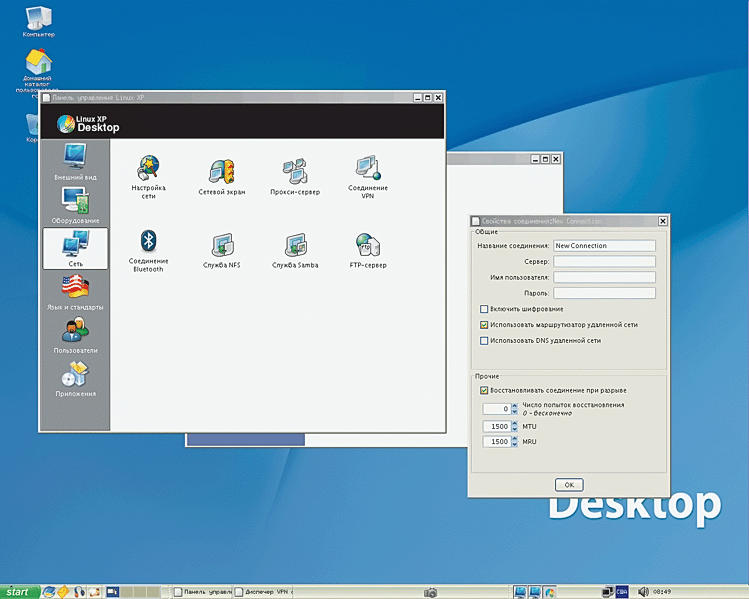Enable Использовать DNS удаленной сети checkbox
This screenshot has height=599, width=749.
coord(484,341)
